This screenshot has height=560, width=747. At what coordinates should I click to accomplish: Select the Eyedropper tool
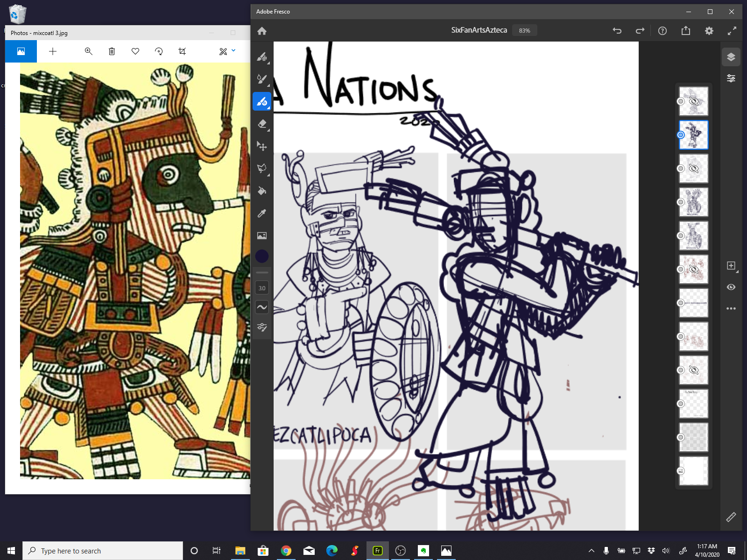(x=262, y=213)
